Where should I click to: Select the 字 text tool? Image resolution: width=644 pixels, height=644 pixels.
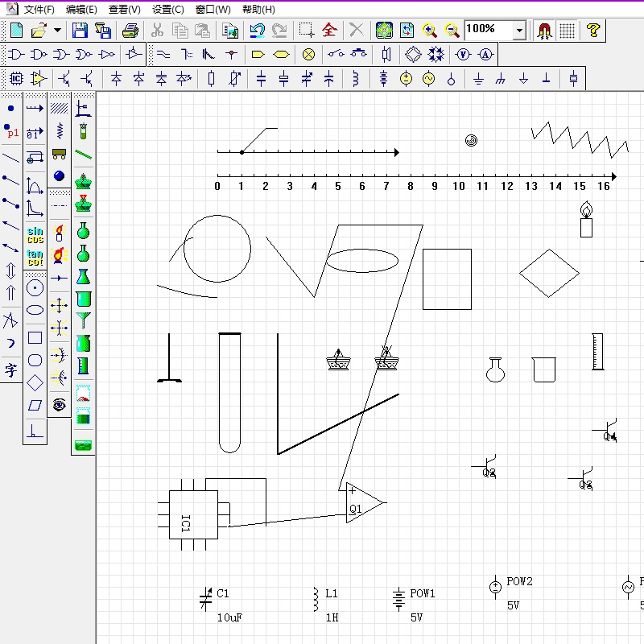(x=11, y=370)
